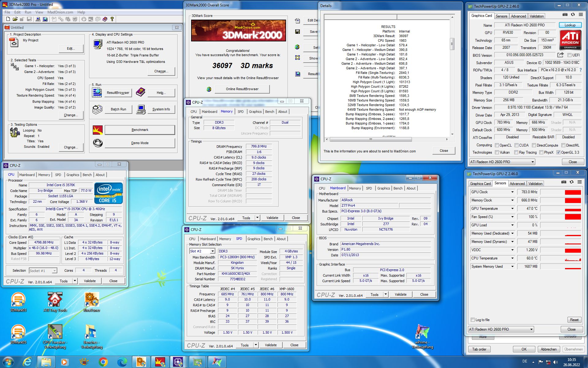Switch to the Graphics tab in CPU-Z Mainboard window
The width and height of the screenshot is (588, 368).
pos(383,188)
